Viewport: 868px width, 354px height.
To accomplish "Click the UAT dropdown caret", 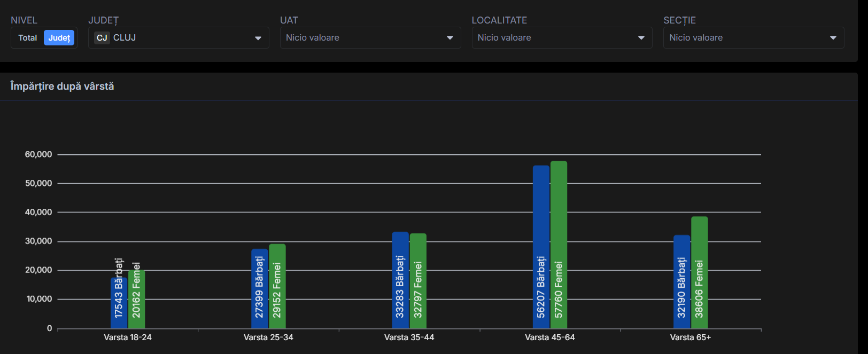I will pyautogui.click(x=450, y=38).
